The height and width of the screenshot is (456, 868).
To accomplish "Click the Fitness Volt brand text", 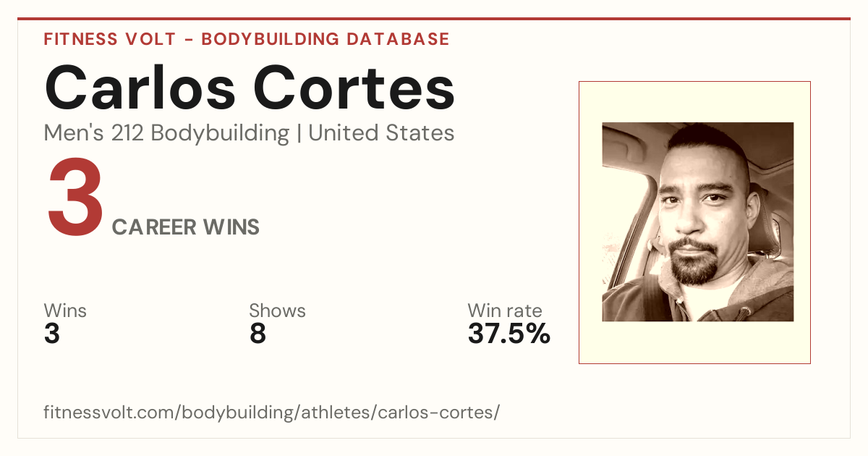I will click(109, 39).
